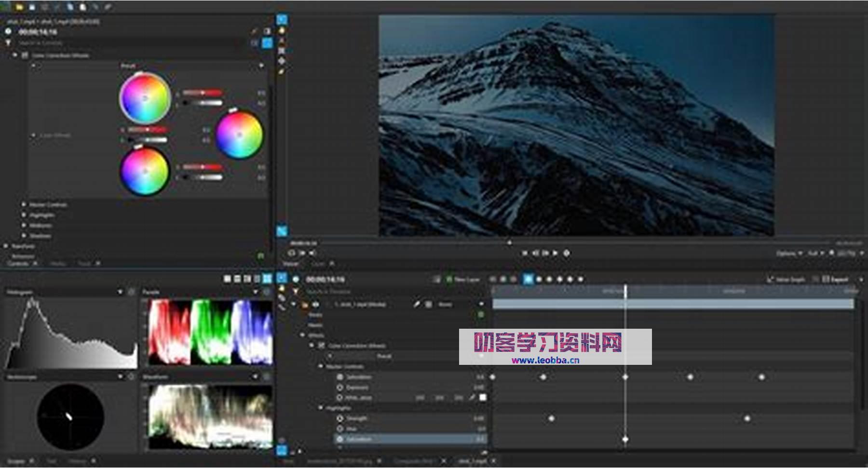The width and height of the screenshot is (868, 468).
Task: Toggle the eye visibility icon on the media layer
Action: click(316, 305)
